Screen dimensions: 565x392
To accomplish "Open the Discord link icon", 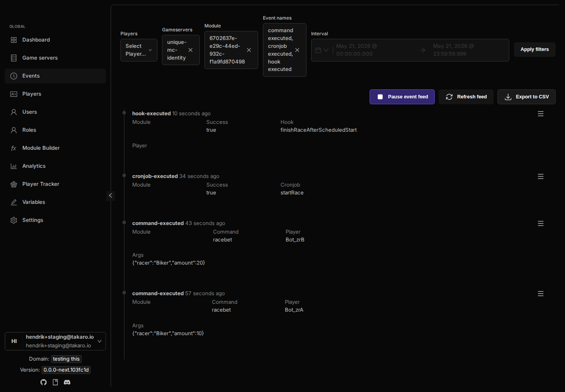I will 67,382.
